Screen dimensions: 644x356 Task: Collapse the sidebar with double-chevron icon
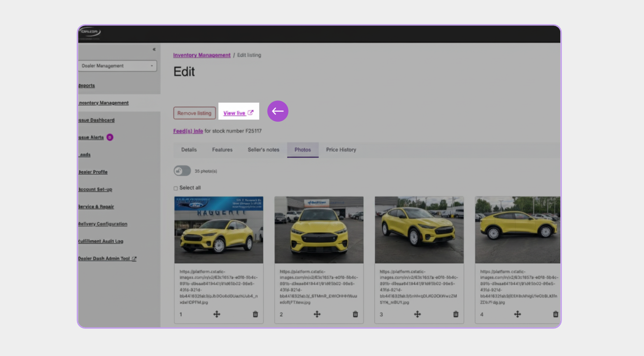(x=154, y=49)
